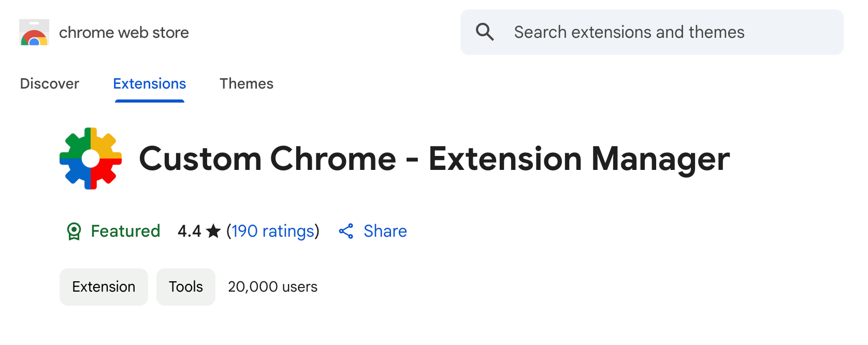
Task: Click the magnifying glass search icon
Action: [x=485, y=32]
